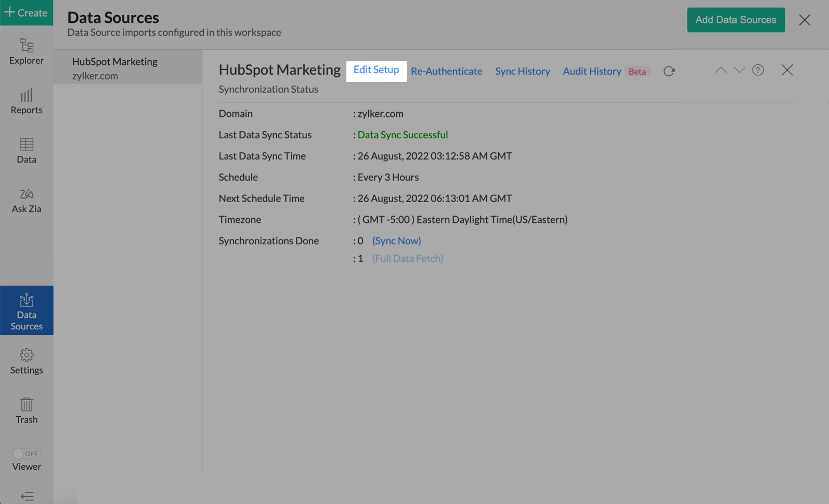Open the Sync History tab
This screenshot has width=829, height=504.
522,71
